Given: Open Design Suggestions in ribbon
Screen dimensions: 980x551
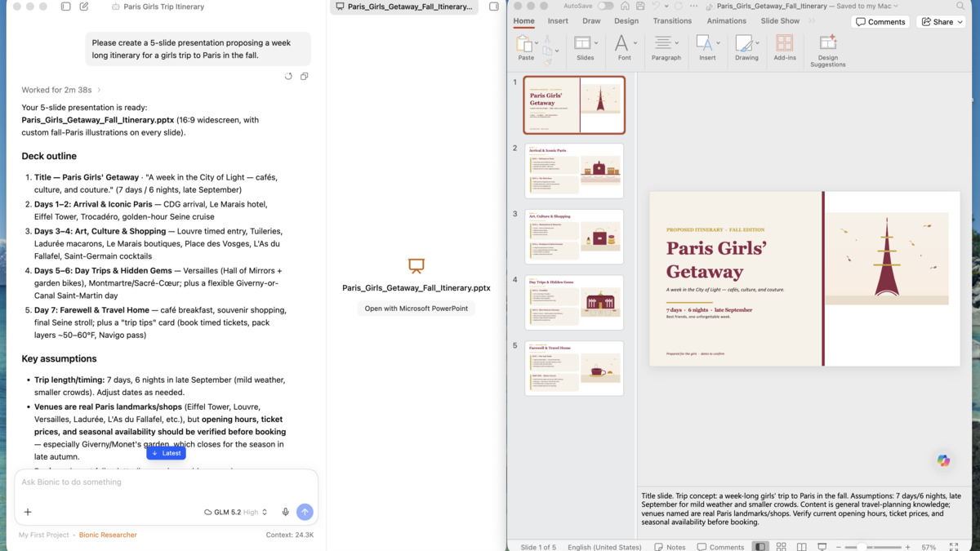Looking at the screenshot, I should point(828,51).
